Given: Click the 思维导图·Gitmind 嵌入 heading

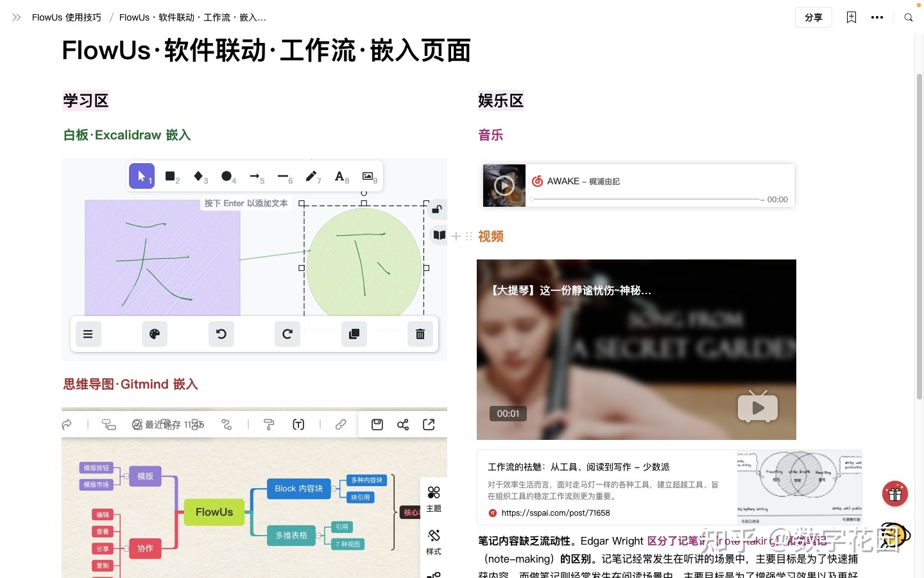Looking at the screenshot, I should pos(130,384).
